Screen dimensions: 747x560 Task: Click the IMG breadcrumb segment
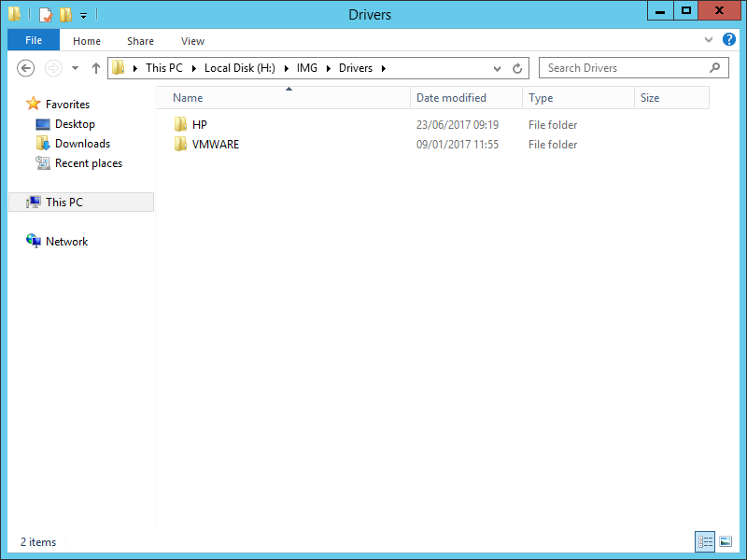[307, 68]
